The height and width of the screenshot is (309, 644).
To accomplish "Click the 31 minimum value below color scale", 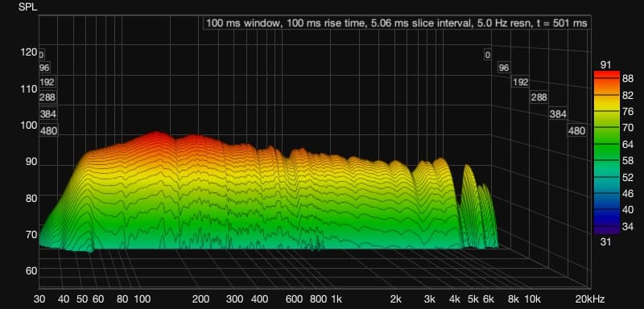I will pos(606,242).
